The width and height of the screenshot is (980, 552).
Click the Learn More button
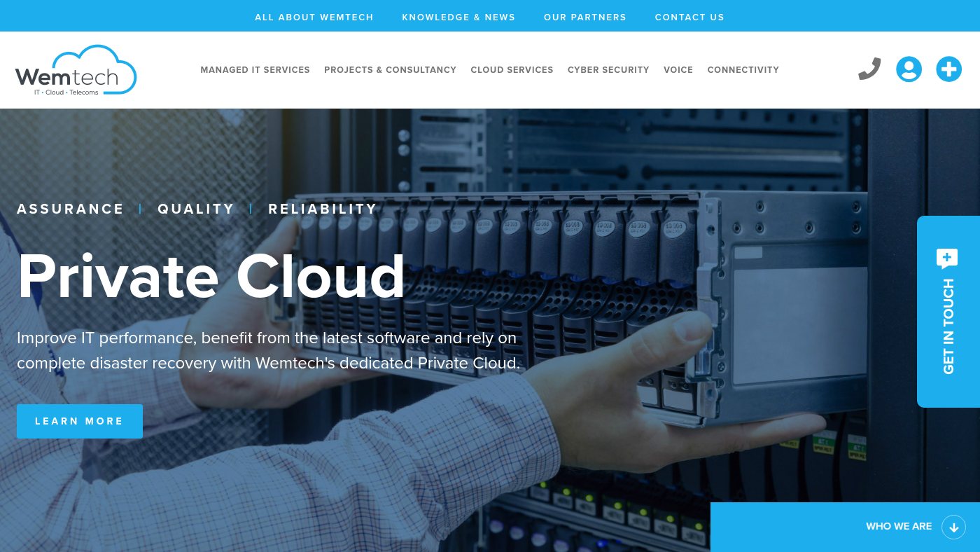click(x=80, y=421)
